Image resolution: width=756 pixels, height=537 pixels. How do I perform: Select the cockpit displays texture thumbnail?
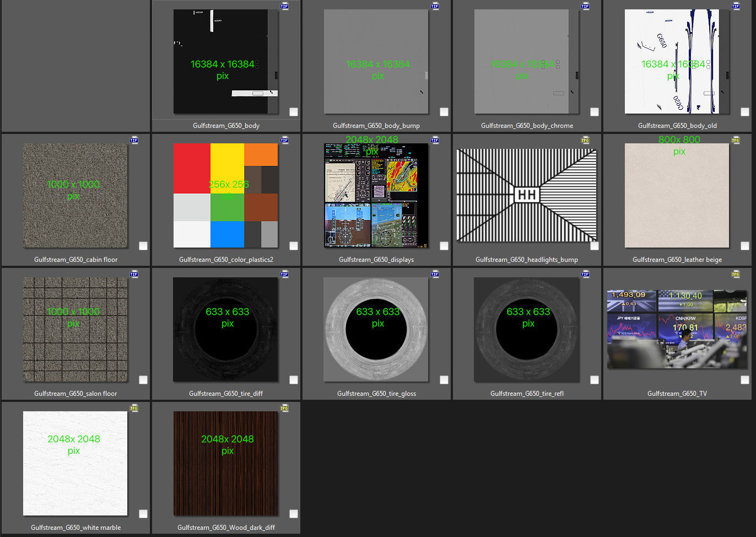click(x=376, y=195)
